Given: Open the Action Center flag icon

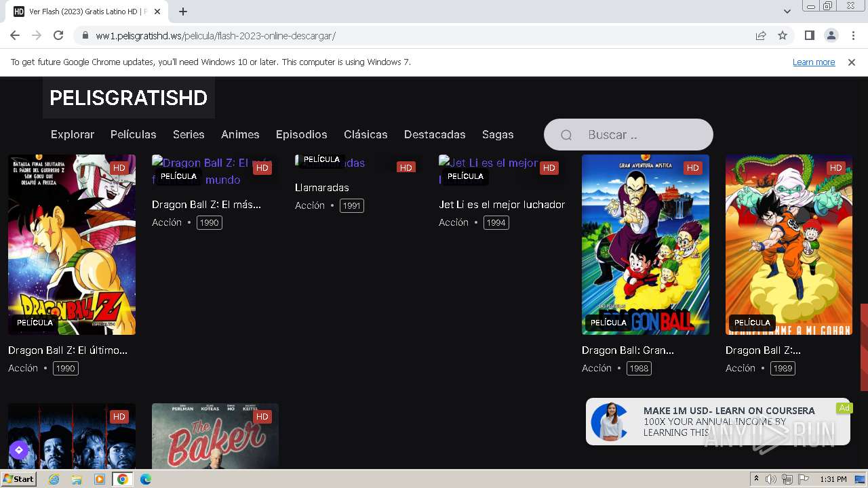Looking at the screenshot, I should (804, 479).
